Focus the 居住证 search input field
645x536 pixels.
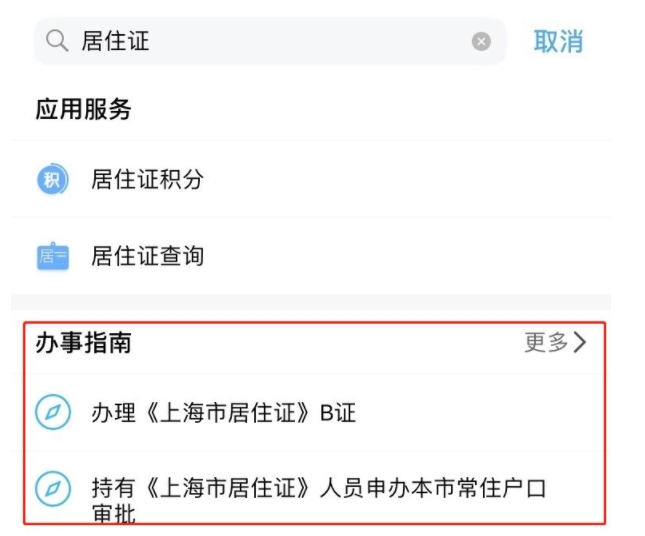point(269,41)
